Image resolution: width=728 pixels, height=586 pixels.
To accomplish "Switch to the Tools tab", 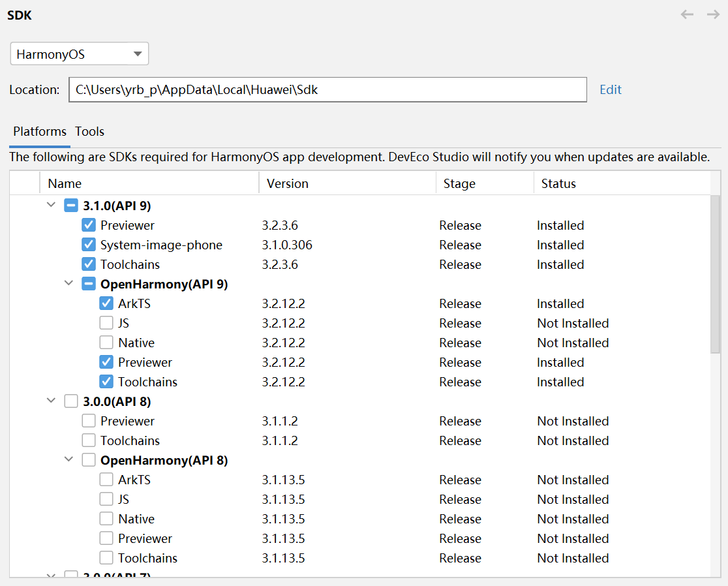I will point(89,131).
